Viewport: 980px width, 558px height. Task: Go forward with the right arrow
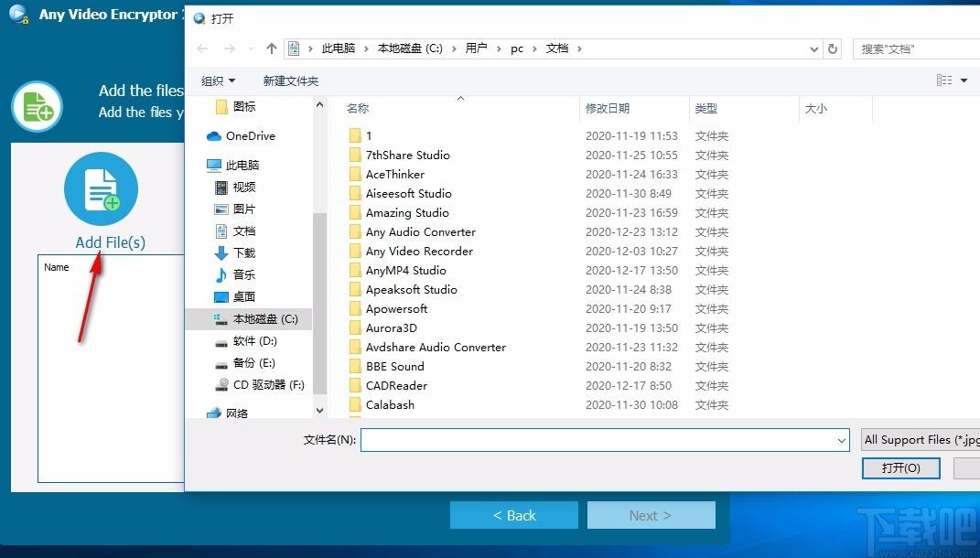(x=230, y=48)
